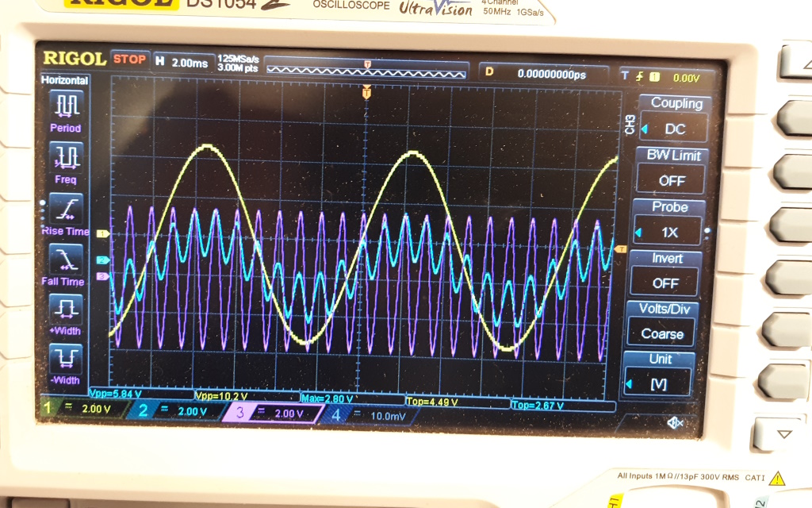
Task: Click the H 2.00ms timebase readout
Action: (183, 62)
